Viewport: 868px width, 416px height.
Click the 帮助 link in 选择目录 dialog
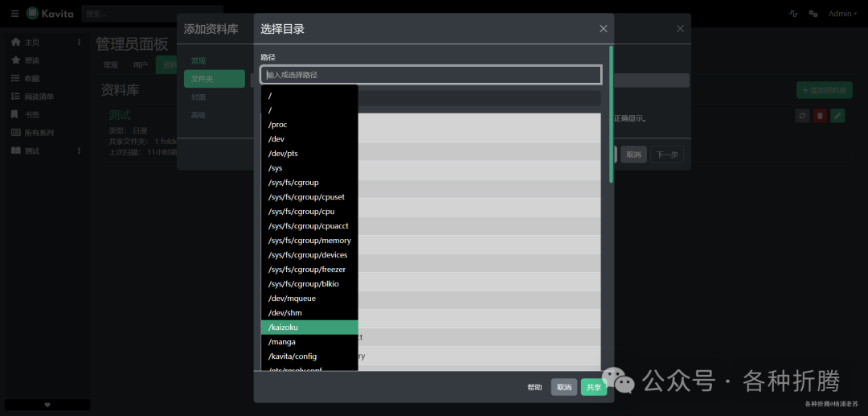pos(534,387)
